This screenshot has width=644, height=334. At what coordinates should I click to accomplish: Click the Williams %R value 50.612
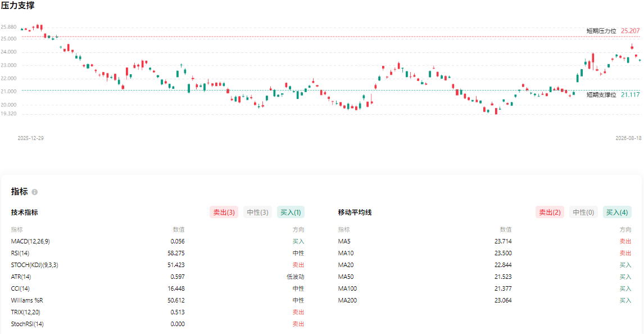point(176,301)
